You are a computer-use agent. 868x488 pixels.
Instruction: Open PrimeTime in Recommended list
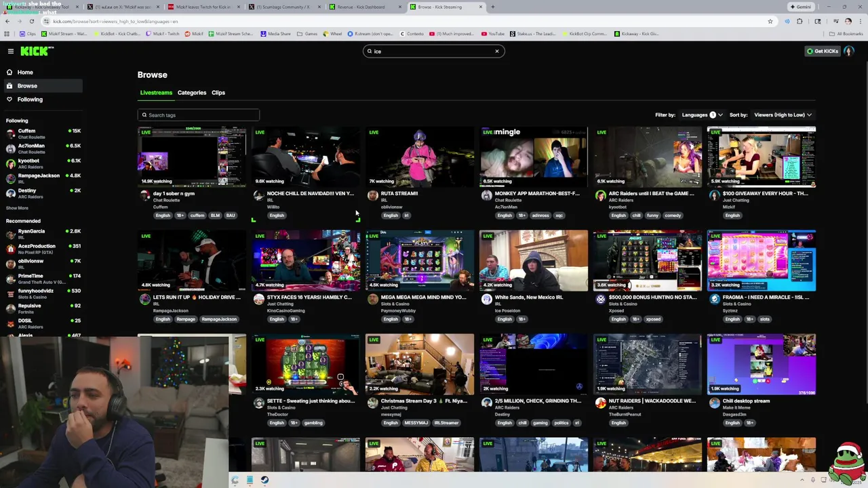click(42, 279)
